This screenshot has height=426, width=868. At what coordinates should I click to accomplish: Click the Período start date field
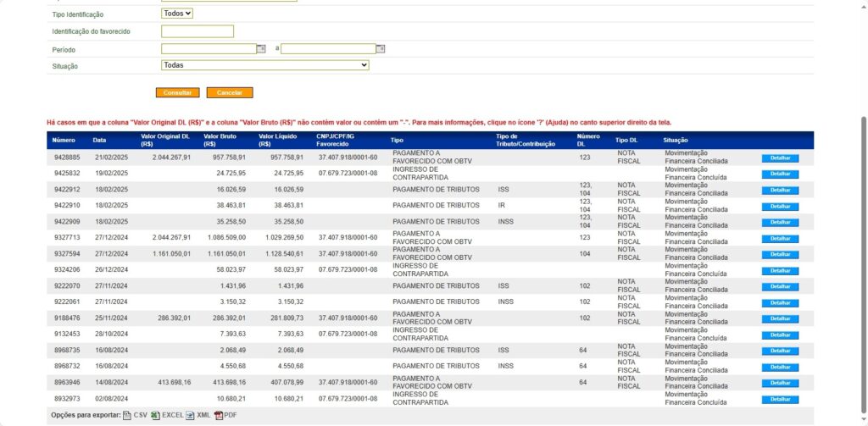[x=208, y=49]
